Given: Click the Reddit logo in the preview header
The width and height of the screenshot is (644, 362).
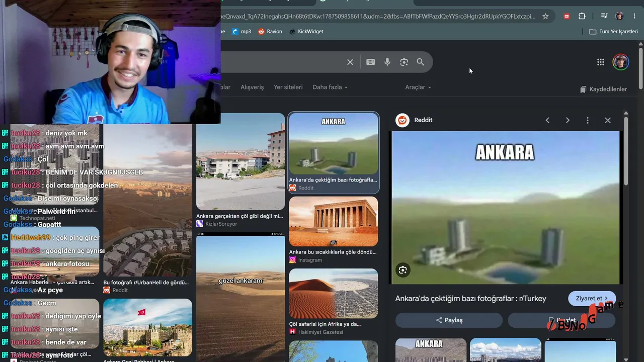Looking at the screenshot, I should [403, 120].
